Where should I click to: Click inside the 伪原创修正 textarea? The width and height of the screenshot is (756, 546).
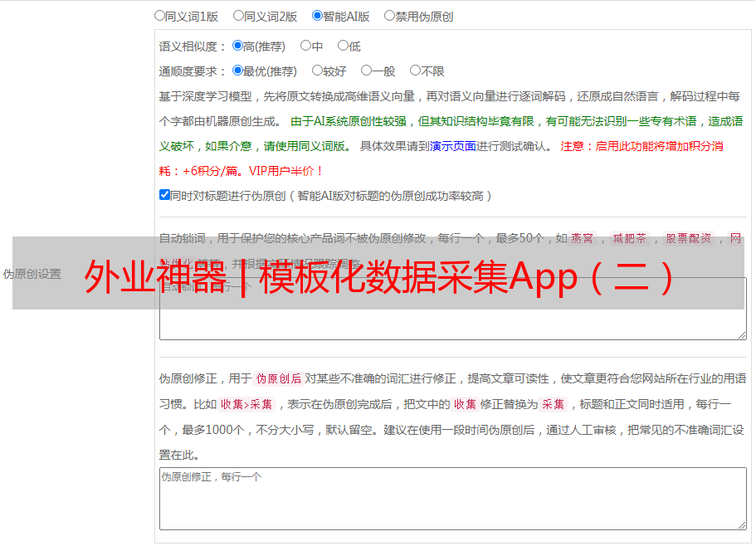(x=453, y=499)
